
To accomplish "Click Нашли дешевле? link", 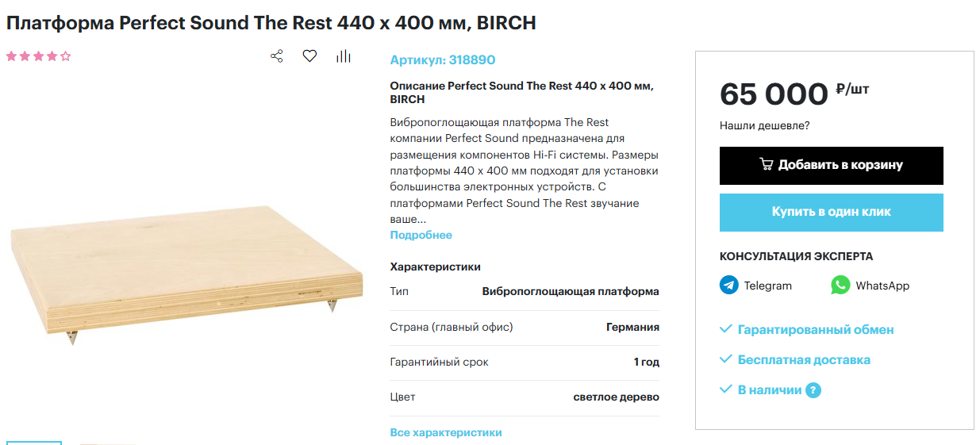I will (765, 125).
